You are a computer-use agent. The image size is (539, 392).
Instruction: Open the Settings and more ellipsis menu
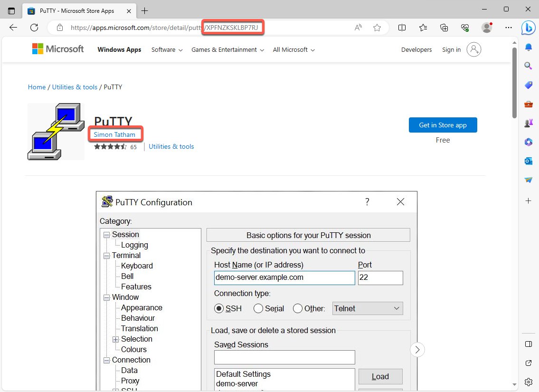(509, 28)
